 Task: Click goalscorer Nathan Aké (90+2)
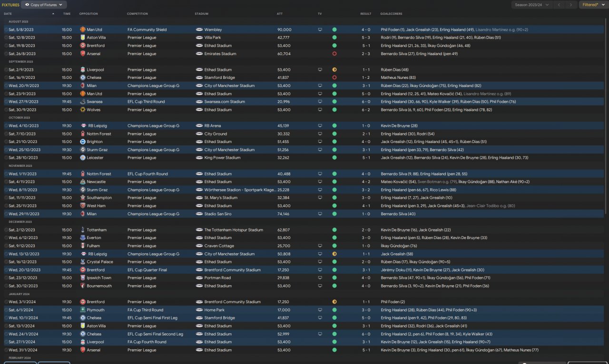point(512,182)
